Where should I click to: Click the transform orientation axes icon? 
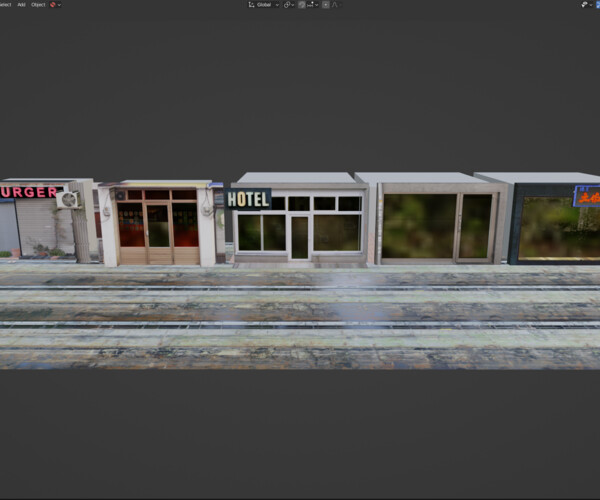pos(251,5)
